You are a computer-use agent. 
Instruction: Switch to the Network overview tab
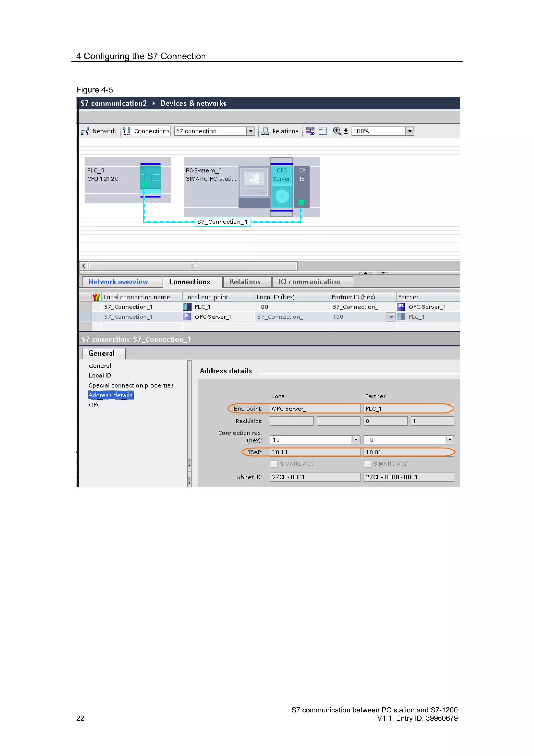[x=122, y=282]
